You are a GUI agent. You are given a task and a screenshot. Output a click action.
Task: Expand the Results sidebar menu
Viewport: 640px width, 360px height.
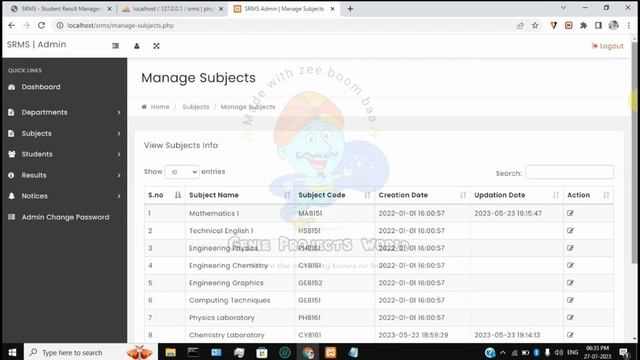(119, 175)
